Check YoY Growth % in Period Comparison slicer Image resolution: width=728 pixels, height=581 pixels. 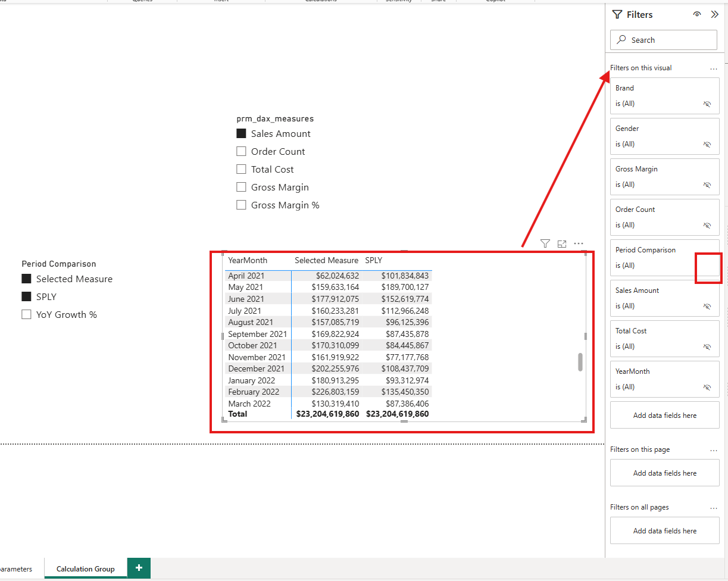pyautogui.click(x=26, y=315)
